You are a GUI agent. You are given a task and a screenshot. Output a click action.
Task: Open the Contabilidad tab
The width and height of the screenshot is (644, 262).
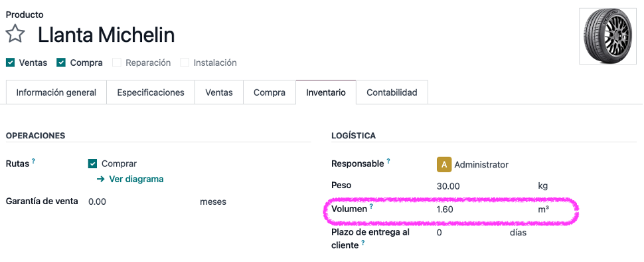coord(392,92)
